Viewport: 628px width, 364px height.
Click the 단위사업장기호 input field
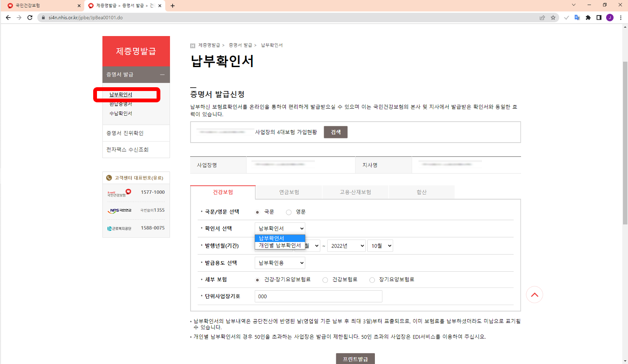pyautogui.click(x=318, y=296)
